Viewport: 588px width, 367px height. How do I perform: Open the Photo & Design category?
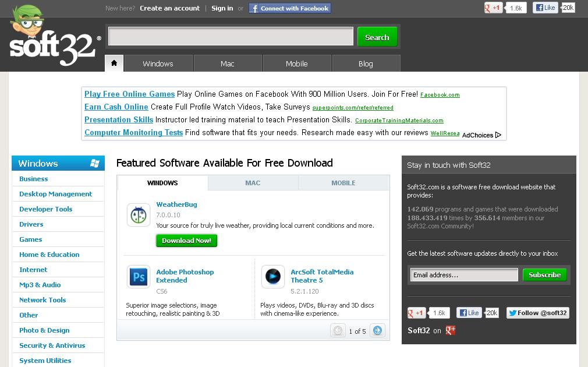pyautogui.click(x=44, y=330)
